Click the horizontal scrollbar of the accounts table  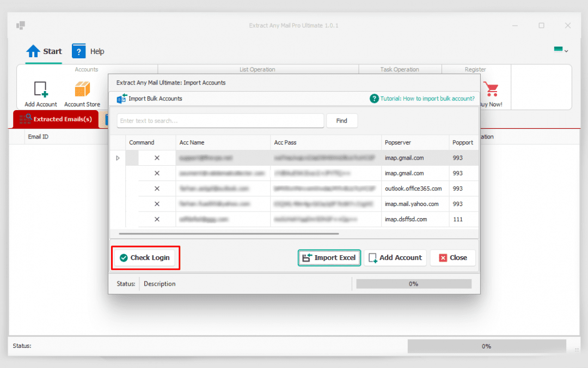click(229, 233)
